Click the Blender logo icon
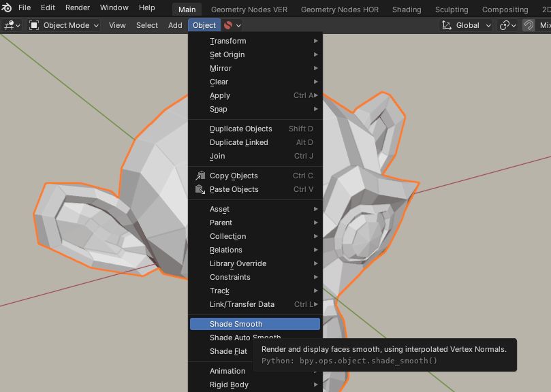Viewport: 551px width, 392px height. point(7,7)
